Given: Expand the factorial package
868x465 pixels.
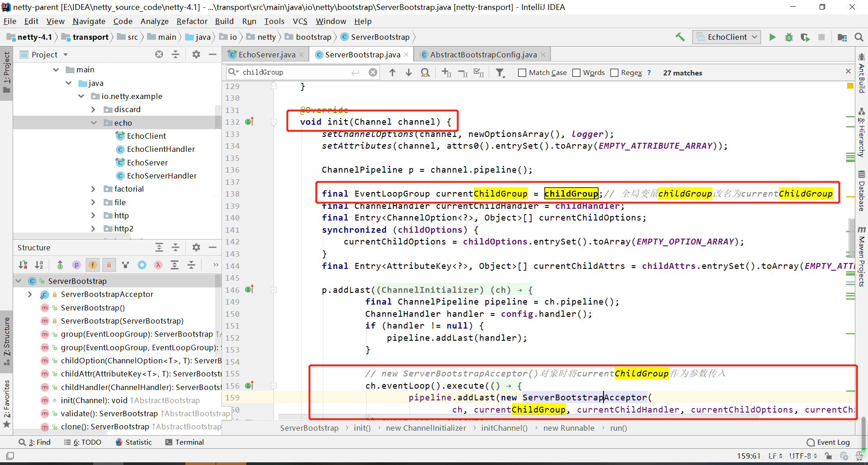Looking at the screenshot, I should pos(94,189).
